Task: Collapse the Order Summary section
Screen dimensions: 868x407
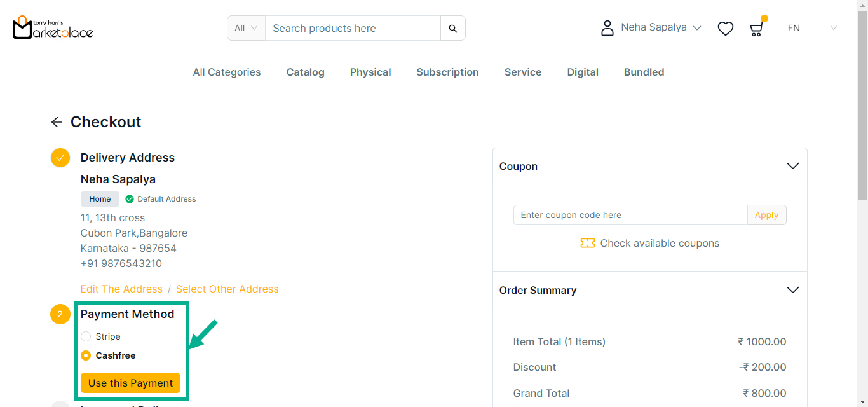Action: pos(792,290)
